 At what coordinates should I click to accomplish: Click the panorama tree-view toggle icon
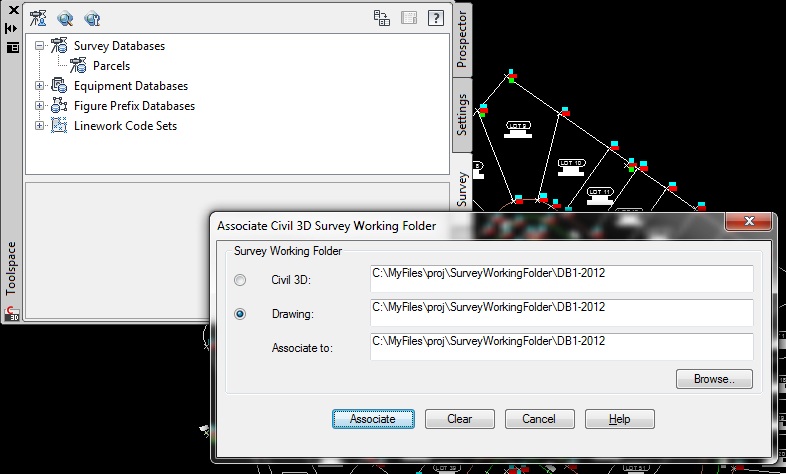click(382, 18)
